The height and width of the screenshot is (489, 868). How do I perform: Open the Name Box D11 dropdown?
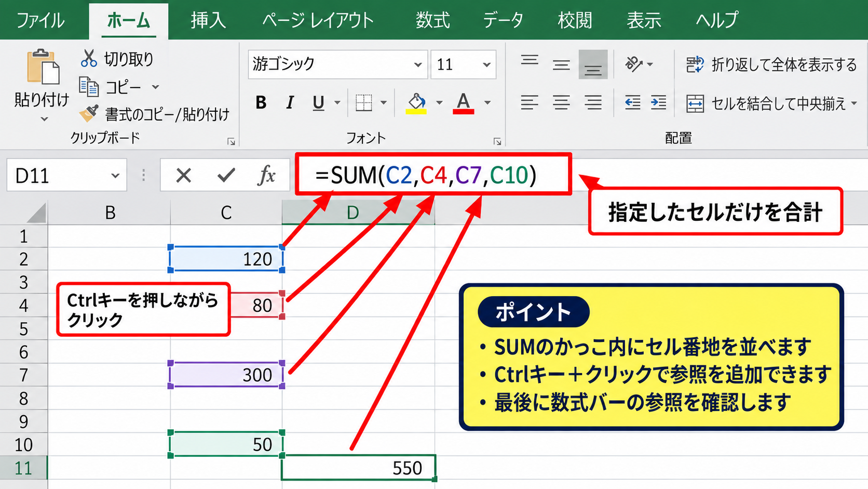[x=115, y=176]
